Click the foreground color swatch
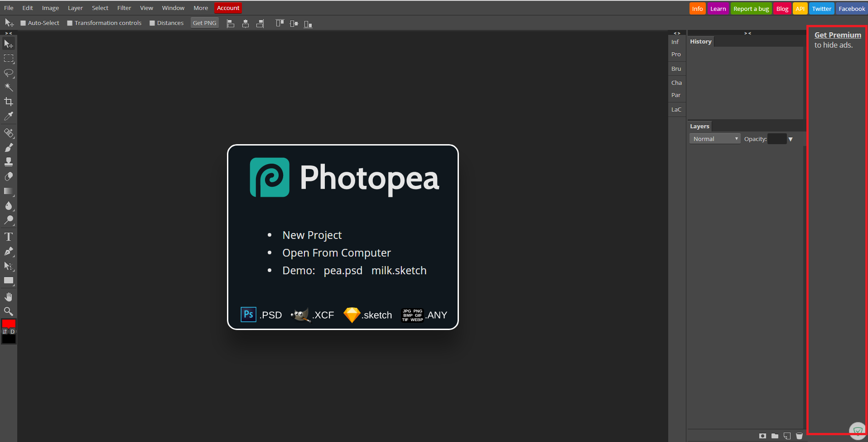This screenshot has width=868, height=442. tap(7, 323)
